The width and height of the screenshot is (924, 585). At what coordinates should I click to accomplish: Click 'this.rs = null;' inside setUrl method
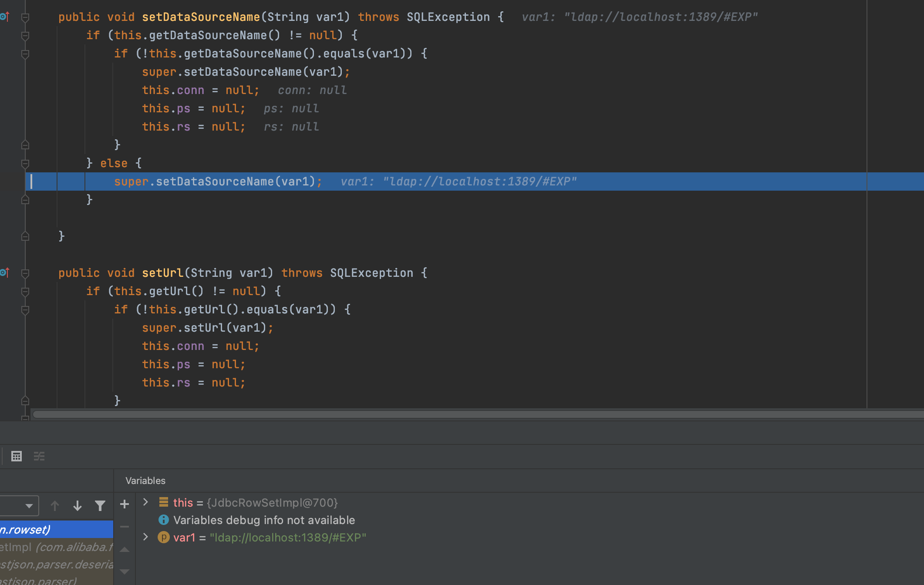194,383
